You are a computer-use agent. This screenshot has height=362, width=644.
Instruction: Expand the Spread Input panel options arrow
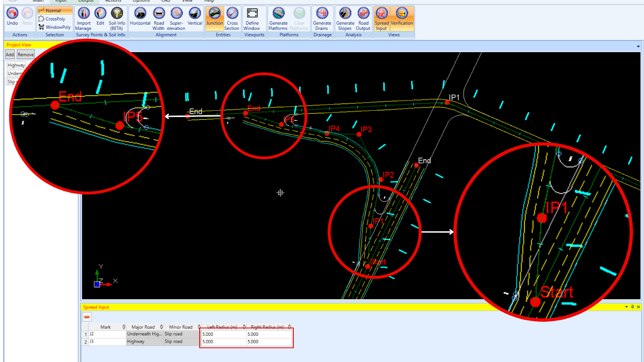(626, 307)
